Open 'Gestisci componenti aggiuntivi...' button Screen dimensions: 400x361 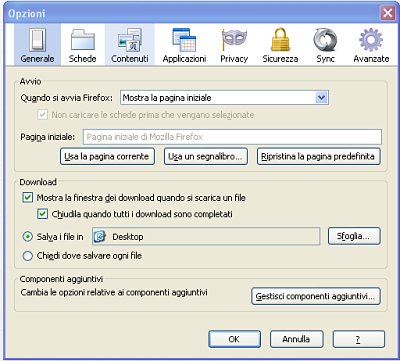[316, 296]
